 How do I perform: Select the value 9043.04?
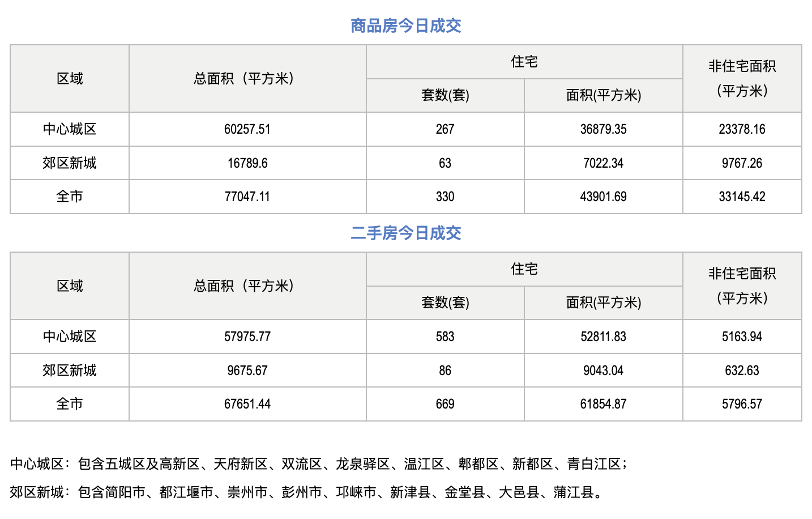click(604, 371)
